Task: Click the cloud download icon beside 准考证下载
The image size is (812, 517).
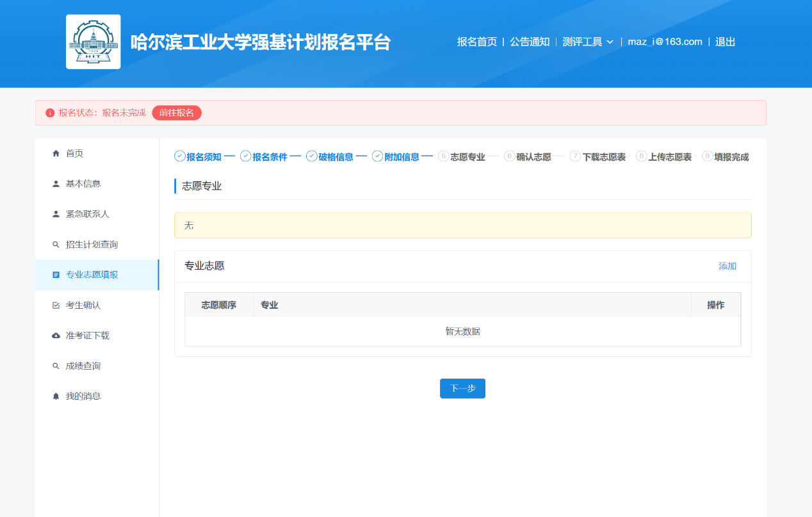Action: (56, 336)
